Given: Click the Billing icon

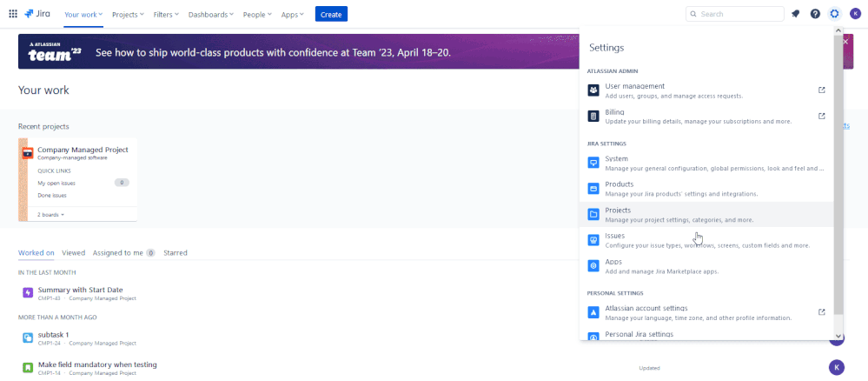Looking at the screenshot, I should coord(593,117).
